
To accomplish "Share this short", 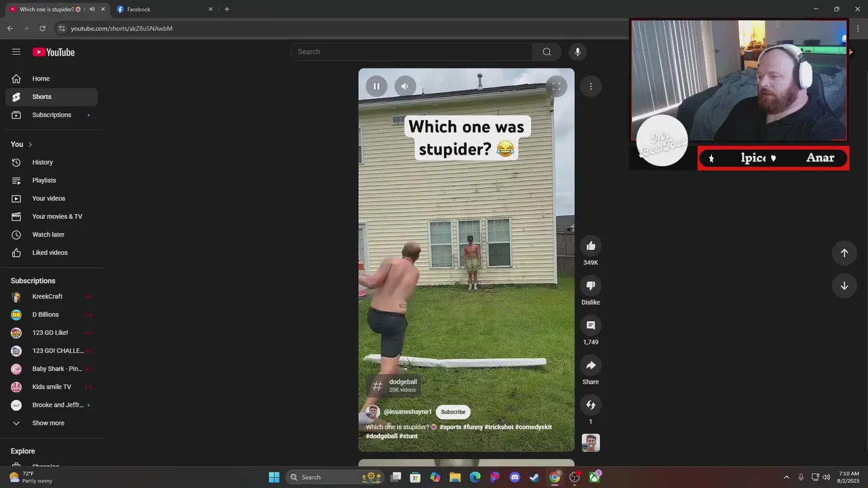I will click(591, 365).
